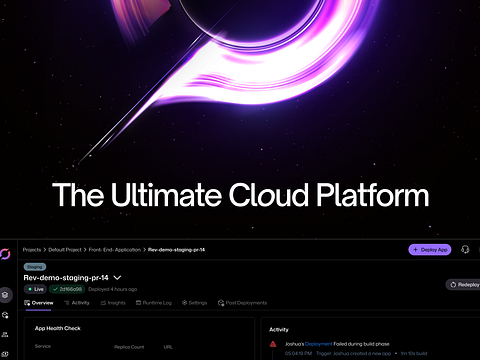Click the 'URL' column label

click(168, 347)
